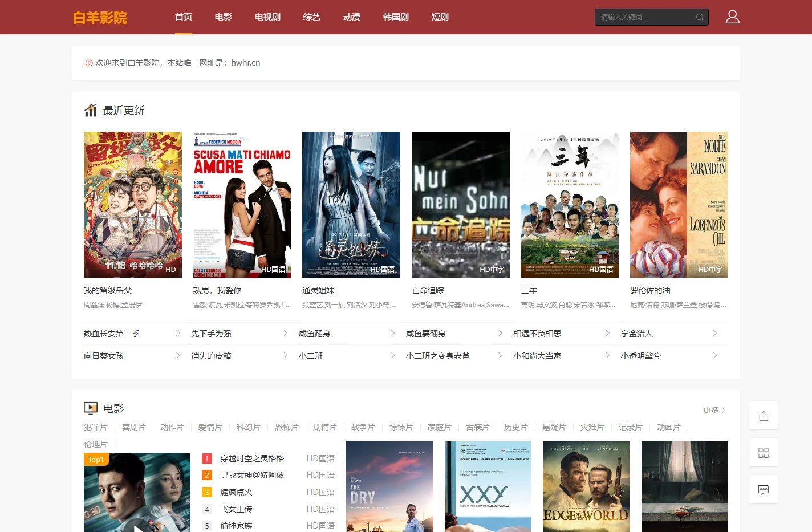Image resolution: width=812 pixels, height=532 pixels.
Task: Open the 小二班之变身老爸 list link
Action: [x=438, y=356]
